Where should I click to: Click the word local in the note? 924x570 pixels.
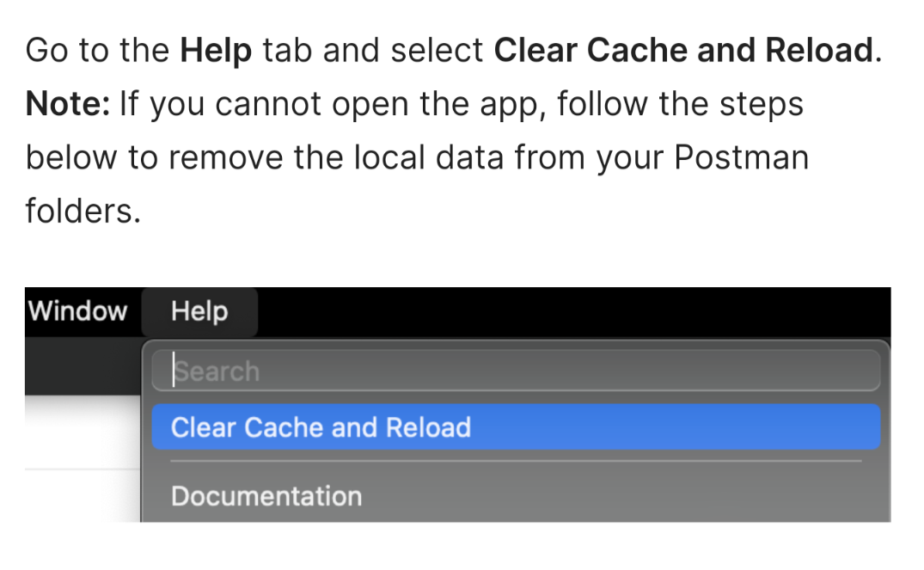point(389,157)
